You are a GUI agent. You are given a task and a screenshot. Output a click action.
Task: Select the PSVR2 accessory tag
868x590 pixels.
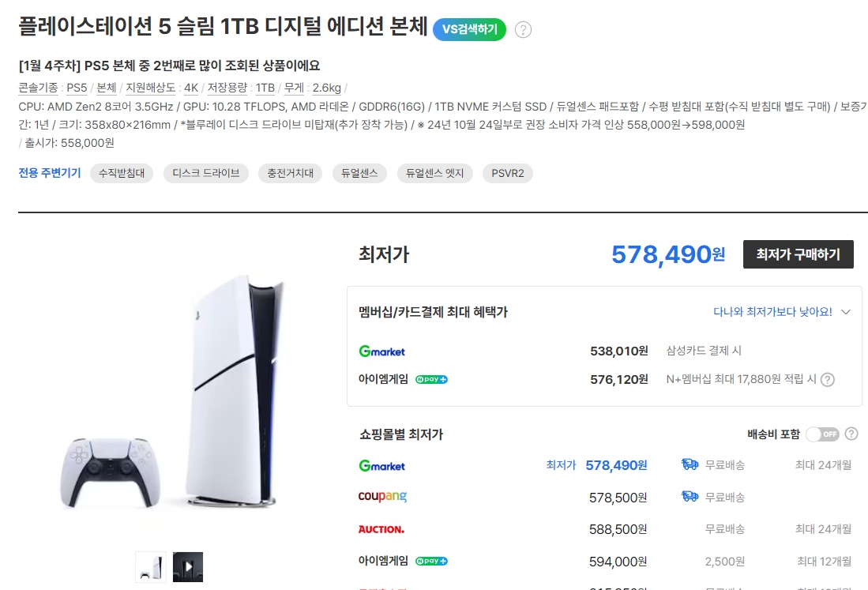coord(508,173)
